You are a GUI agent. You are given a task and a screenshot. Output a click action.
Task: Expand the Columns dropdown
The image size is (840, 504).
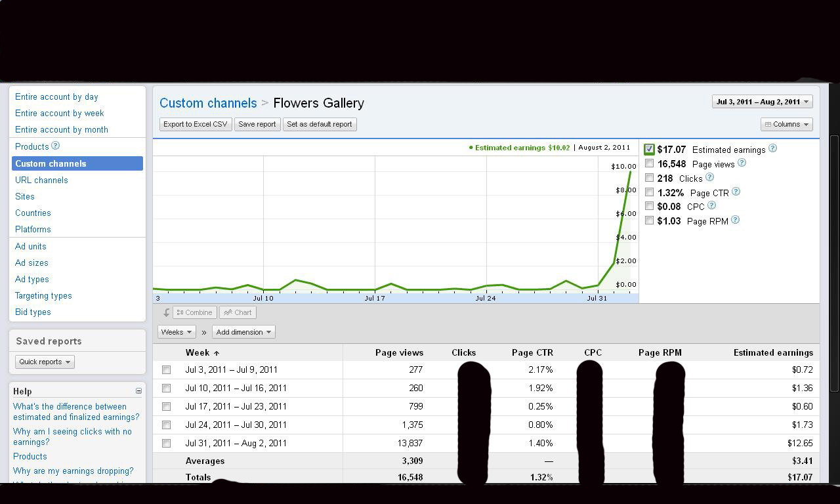click(787, 125)
